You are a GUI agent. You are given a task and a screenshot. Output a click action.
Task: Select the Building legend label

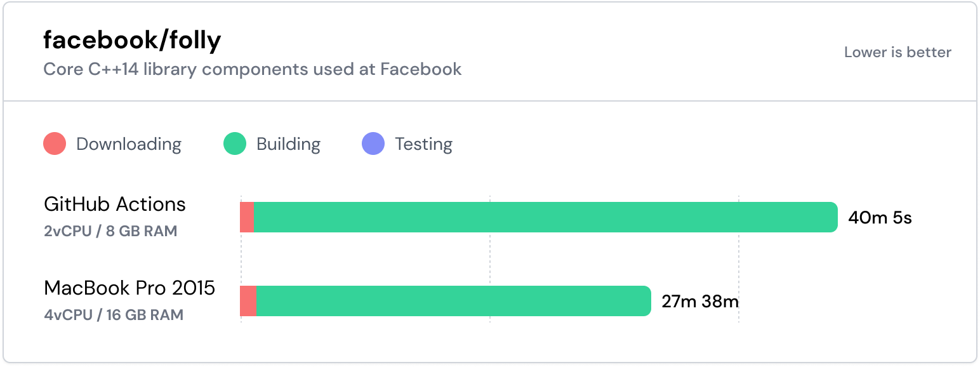288,144
